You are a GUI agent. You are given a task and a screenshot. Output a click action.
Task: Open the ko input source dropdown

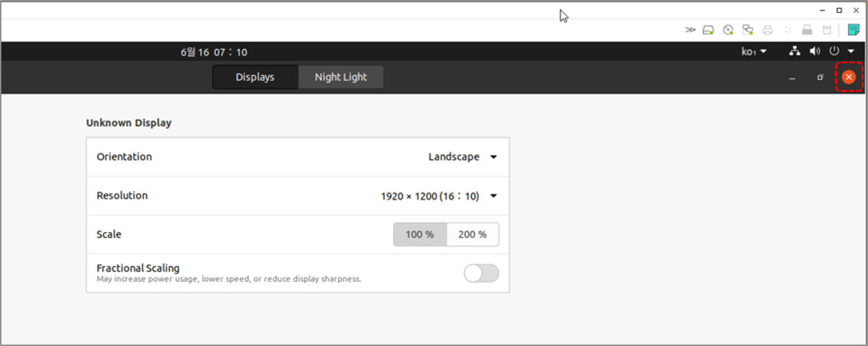pos(754,52)
